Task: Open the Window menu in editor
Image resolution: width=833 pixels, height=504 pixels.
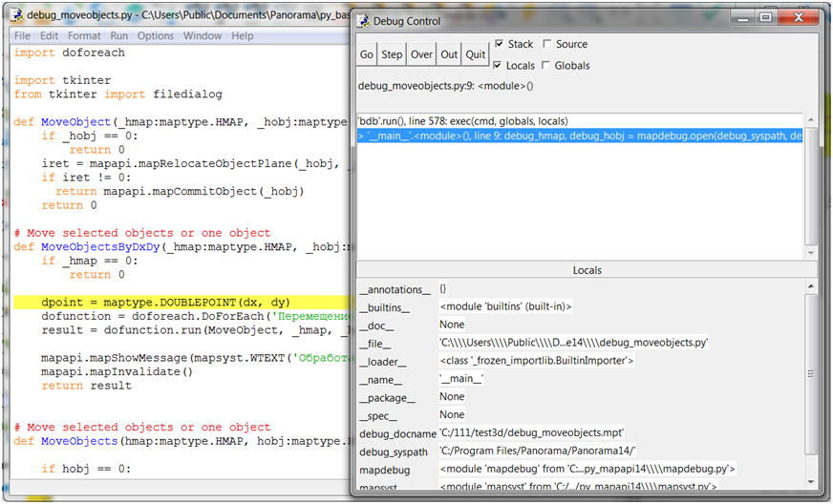Action: (x=202, y=36)
